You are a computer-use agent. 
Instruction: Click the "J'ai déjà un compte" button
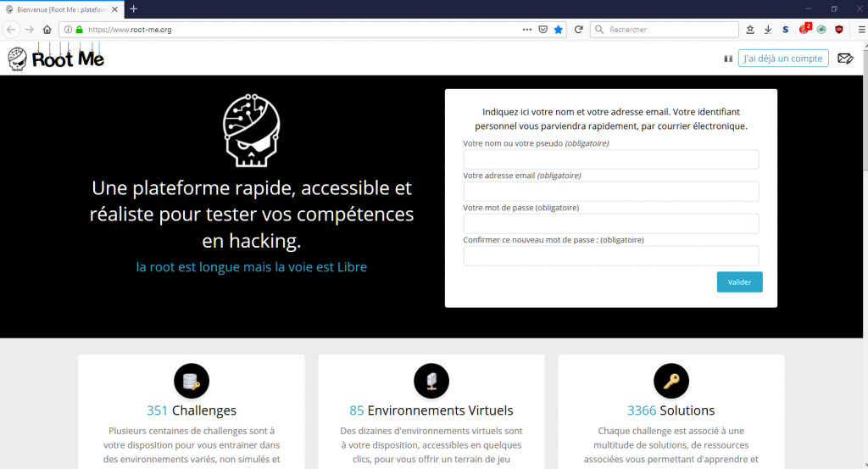[x=782, y=59]
